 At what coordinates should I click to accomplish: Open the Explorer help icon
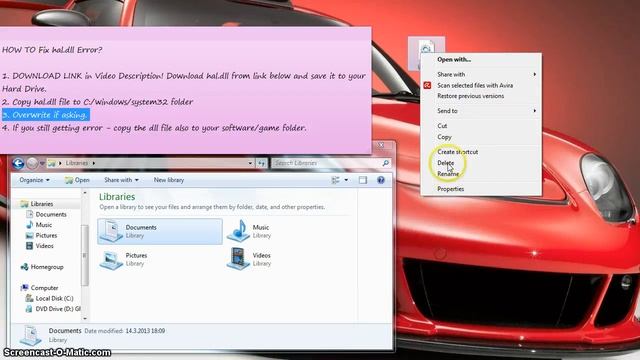(x=381, y=180)
